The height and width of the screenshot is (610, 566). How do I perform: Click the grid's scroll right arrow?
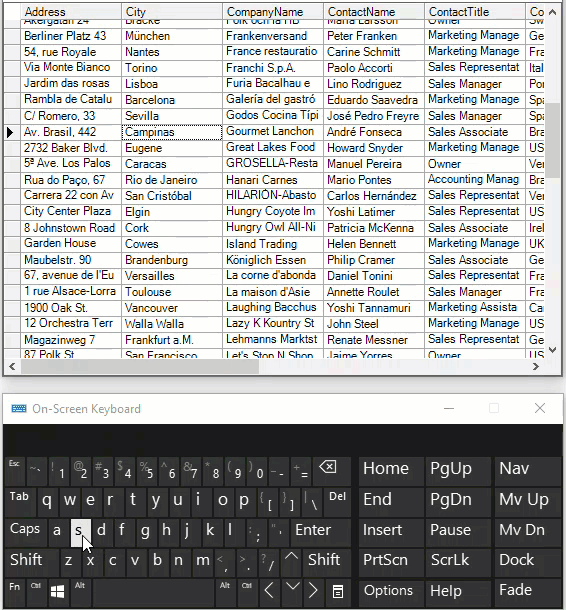click(536, 366)
